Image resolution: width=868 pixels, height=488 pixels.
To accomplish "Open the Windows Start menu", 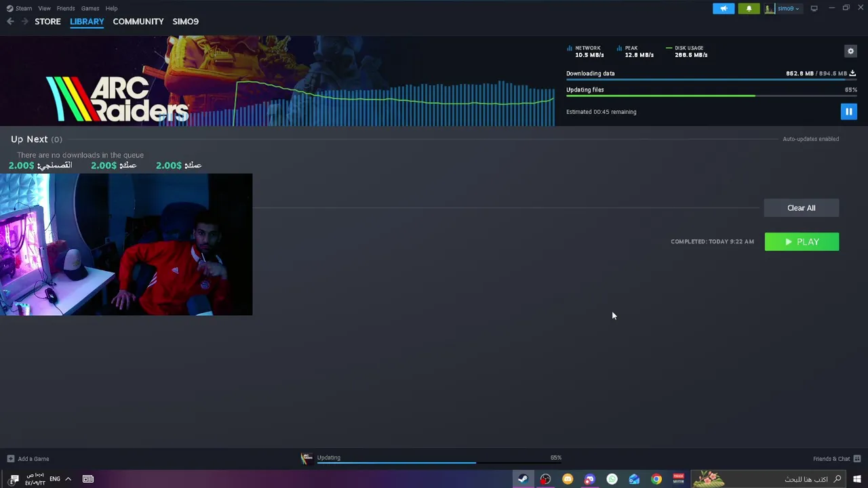I will [857, 479].
